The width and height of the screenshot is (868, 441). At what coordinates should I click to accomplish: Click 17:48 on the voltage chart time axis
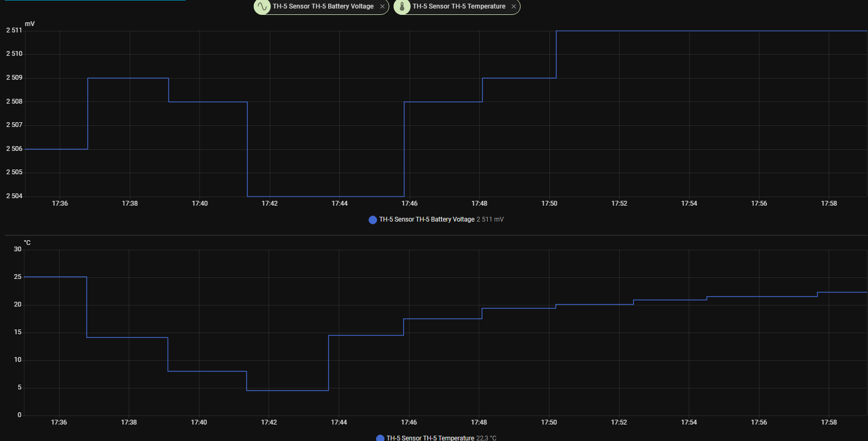click(479, 203)
